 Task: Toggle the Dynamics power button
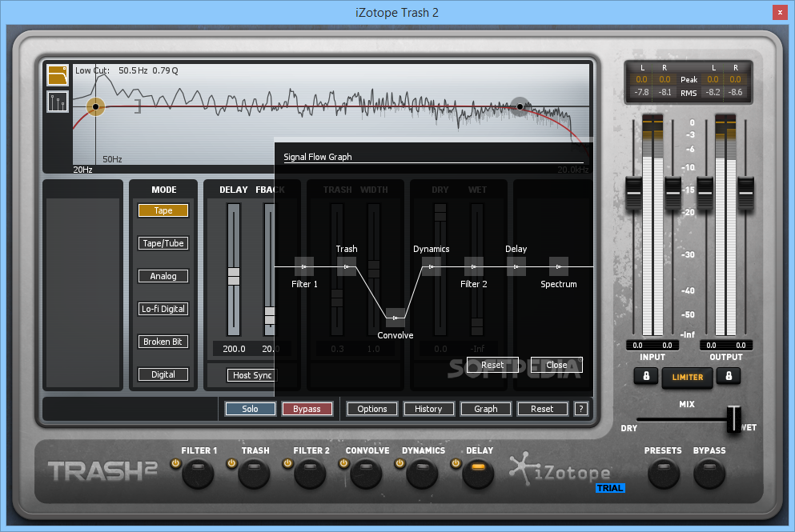[x=400, y=463]
